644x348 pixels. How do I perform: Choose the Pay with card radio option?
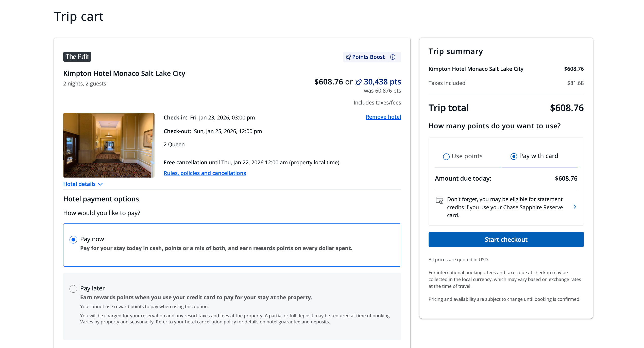pyautogui.click(x=514, y=156)
